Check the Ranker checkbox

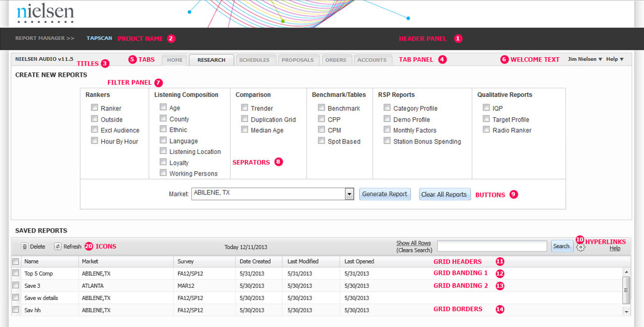click(x=94, y=107)
